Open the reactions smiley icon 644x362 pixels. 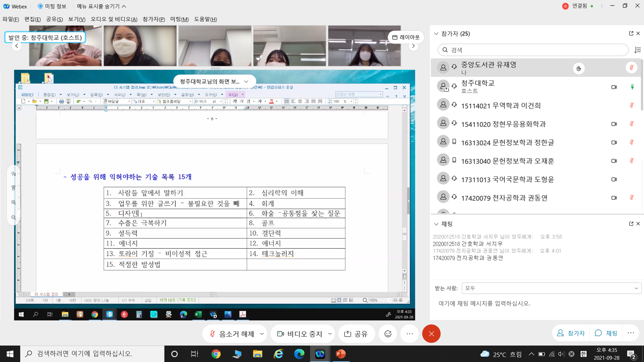point(388,334)
